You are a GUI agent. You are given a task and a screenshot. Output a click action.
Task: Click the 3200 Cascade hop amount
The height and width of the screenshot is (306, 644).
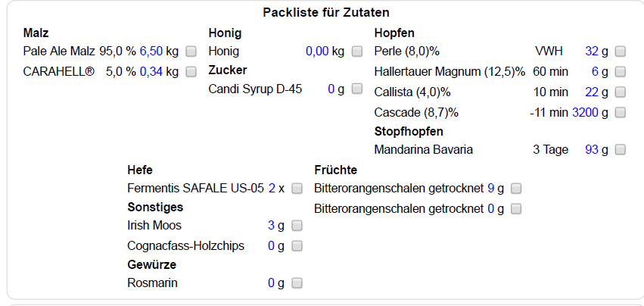(585, 113)
